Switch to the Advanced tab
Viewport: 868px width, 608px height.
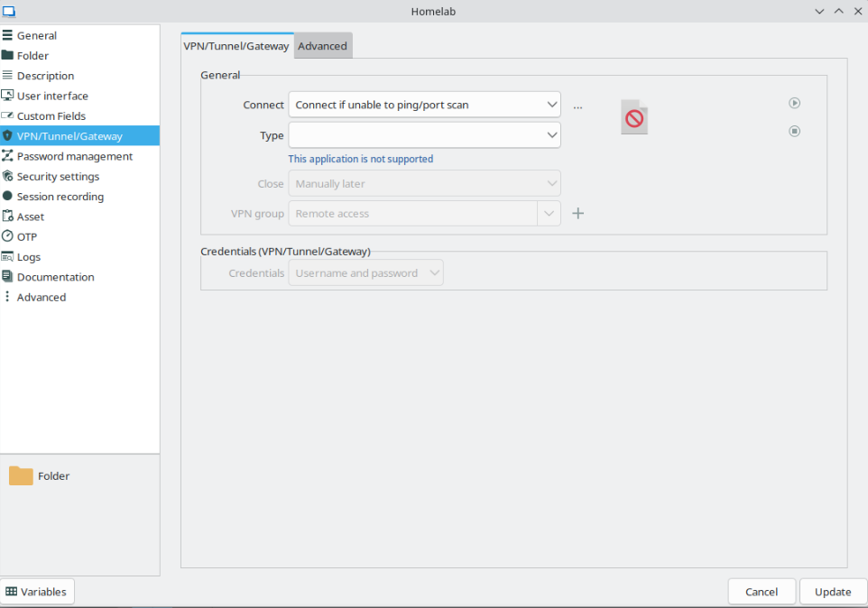(x=323, y=46)
